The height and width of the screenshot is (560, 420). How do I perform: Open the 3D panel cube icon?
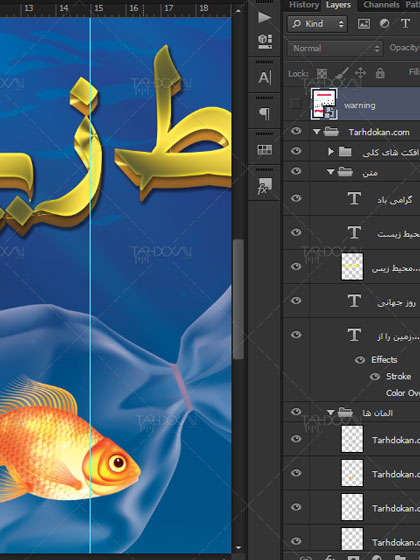point(265,41)
